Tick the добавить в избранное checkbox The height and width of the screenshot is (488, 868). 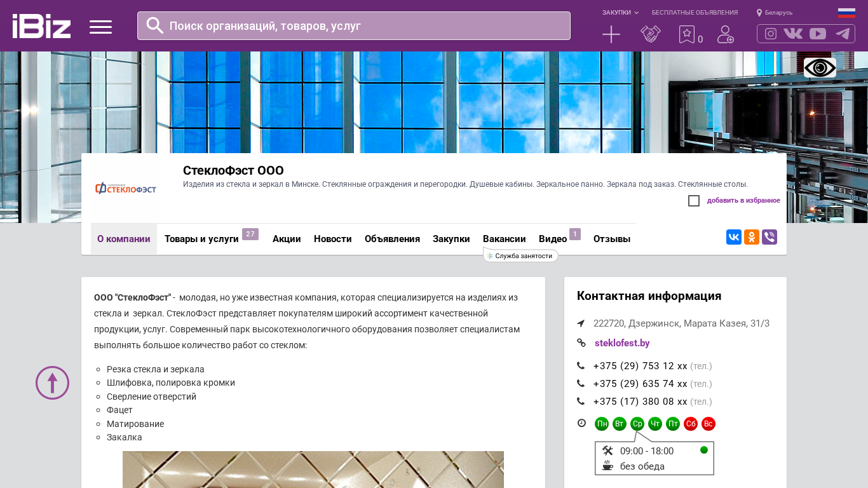tap(694, 201)
